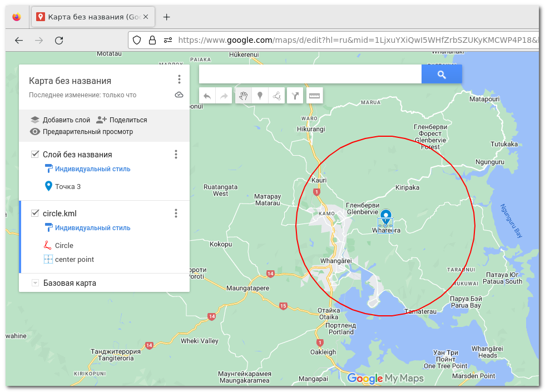Click the Undo arrow in map toolbar
Screen dimensions: 545x392
tap(207, 96)
